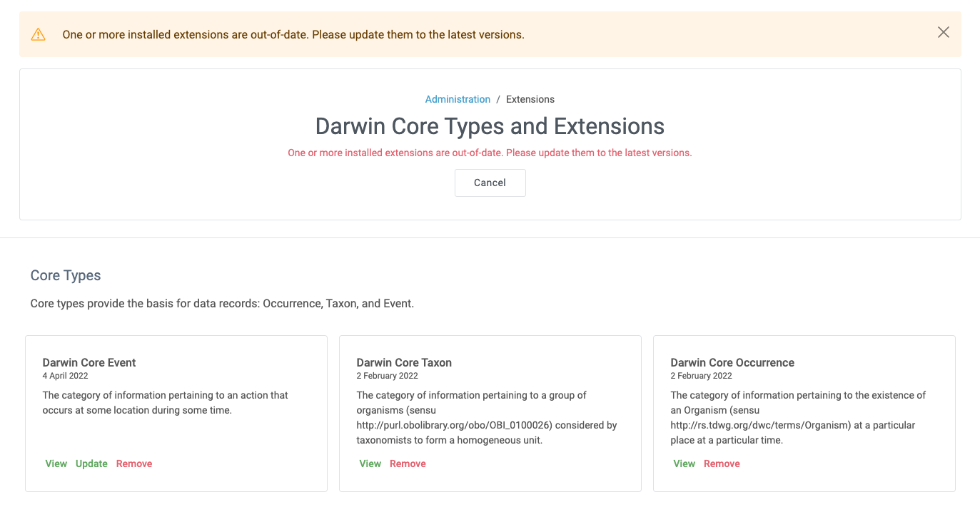Open the Administration breadcrumb link
This screenshot has height=512, width=980.
458,99
